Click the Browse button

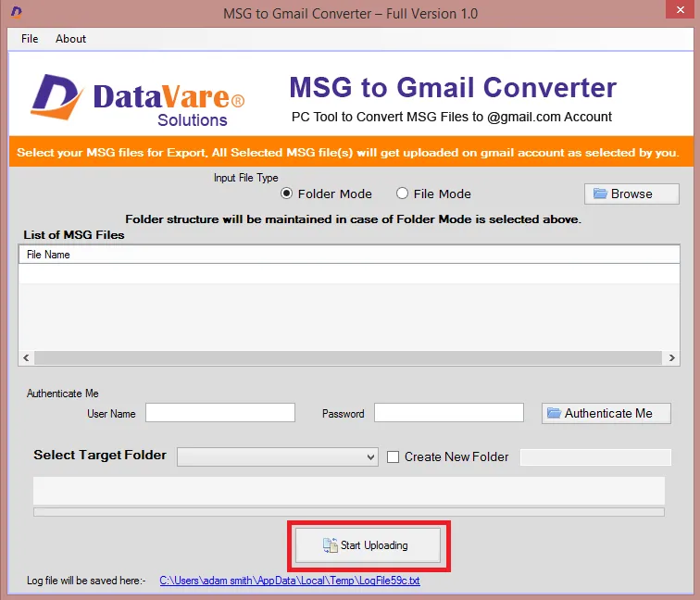[631, 194]
